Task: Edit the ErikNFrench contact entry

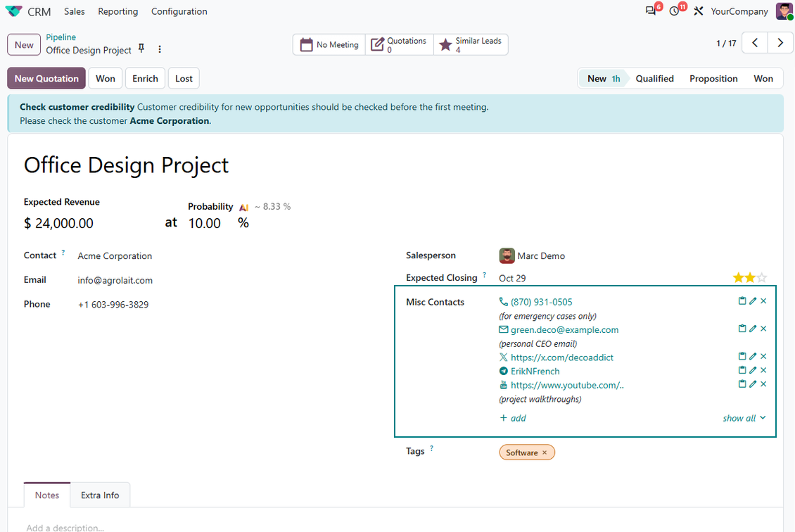Action: click(753, 370)
